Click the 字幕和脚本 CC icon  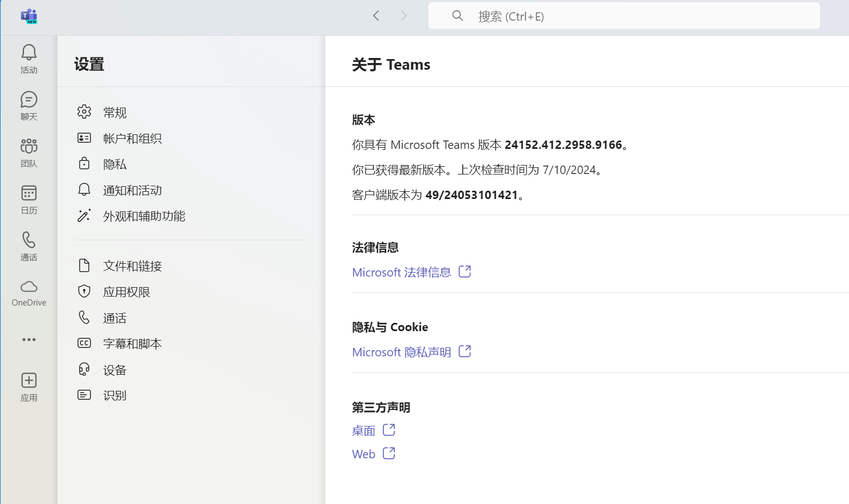point(84,343)
